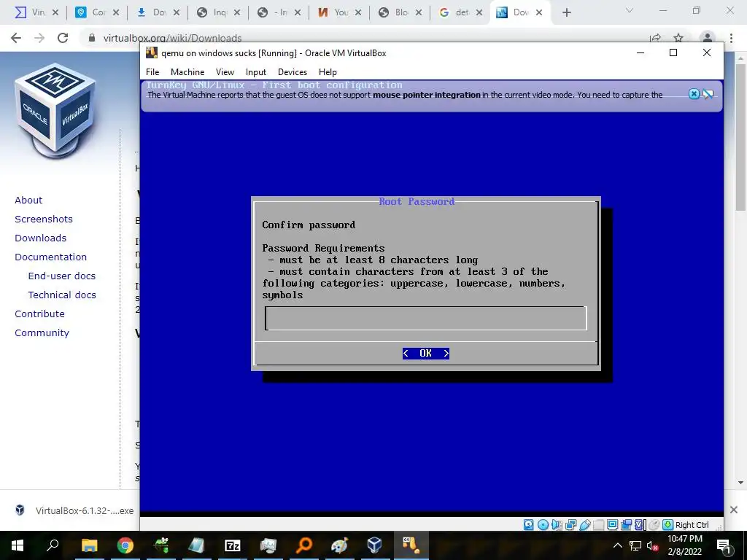Screen dimensions: 747x560
Task: Open Chrome's three-dot menu
Action: tap(731, 38)
